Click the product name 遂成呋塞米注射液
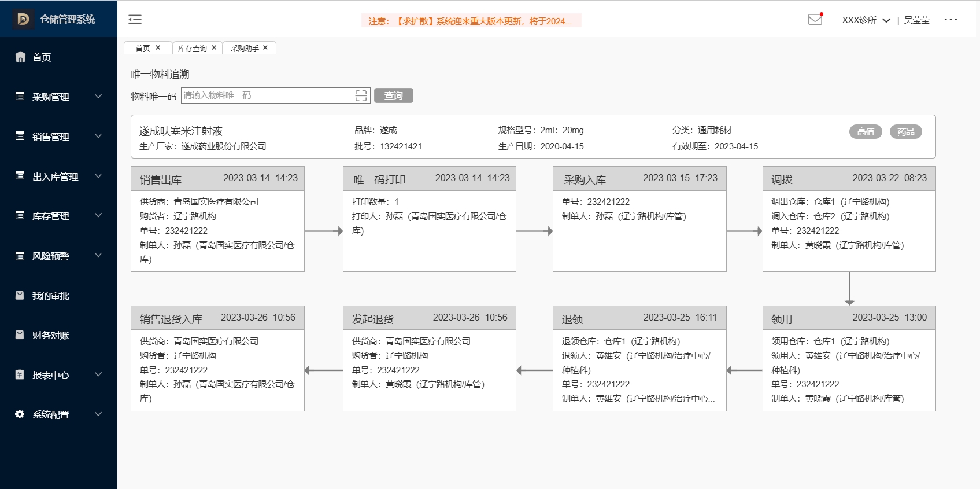The image size is (980, 489). tap(181, 131)
